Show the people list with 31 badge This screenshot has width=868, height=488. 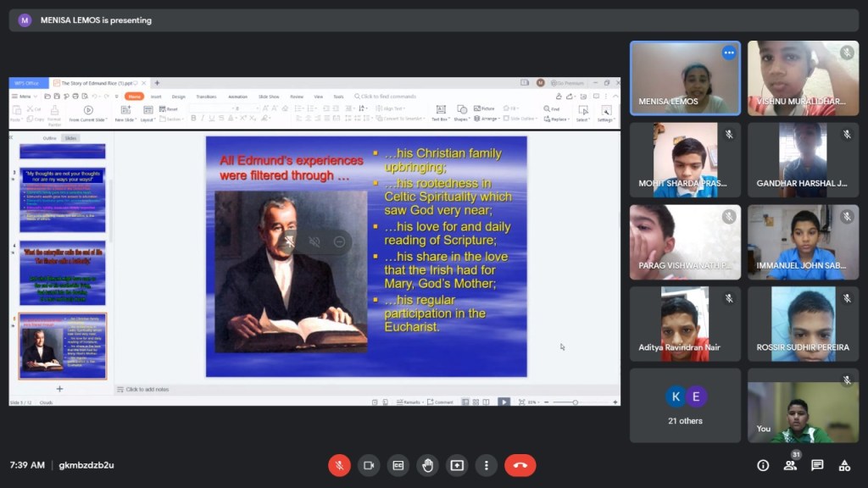(790, 465)
